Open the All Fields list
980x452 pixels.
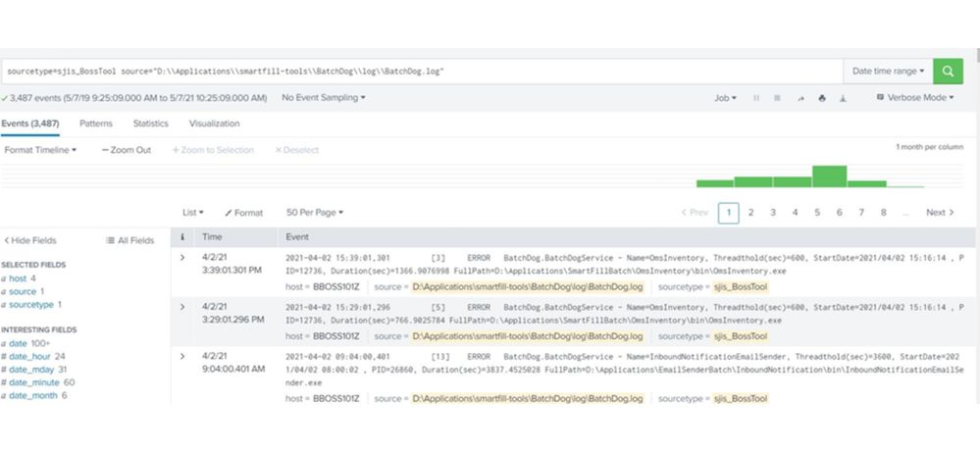click(x=130, y=240)
